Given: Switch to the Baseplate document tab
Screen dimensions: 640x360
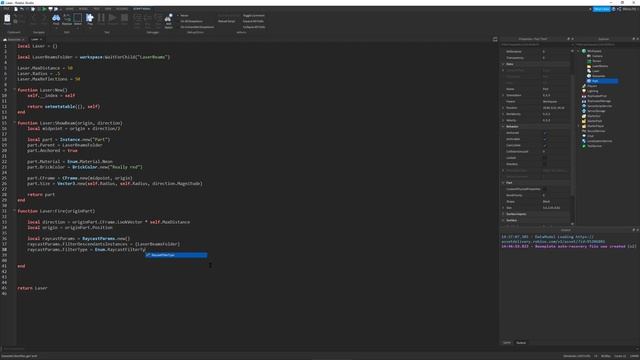Looking at the screenshot, I should coord(13,39).
